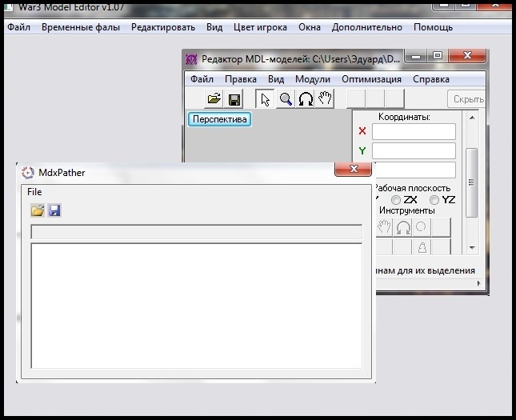Close the MdxPather window
This screenshot has height=420, width=516.
pos(354,169)
